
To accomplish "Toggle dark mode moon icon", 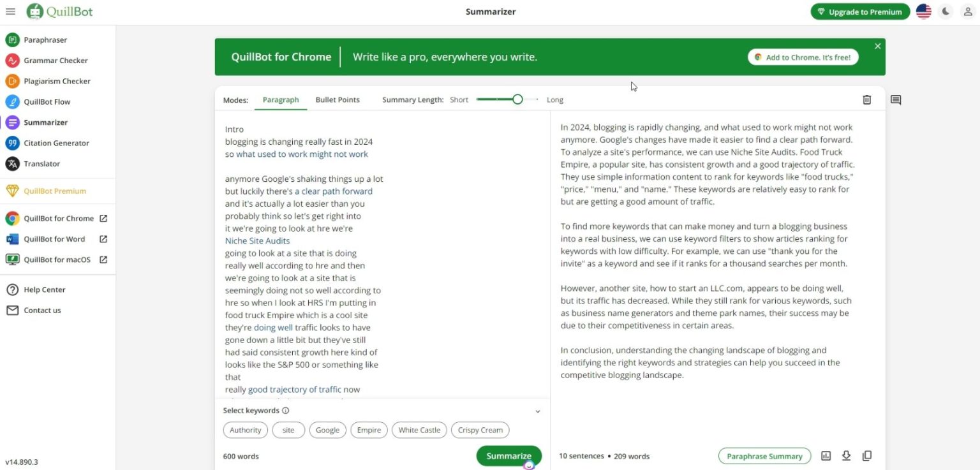I will coord(946,11).
